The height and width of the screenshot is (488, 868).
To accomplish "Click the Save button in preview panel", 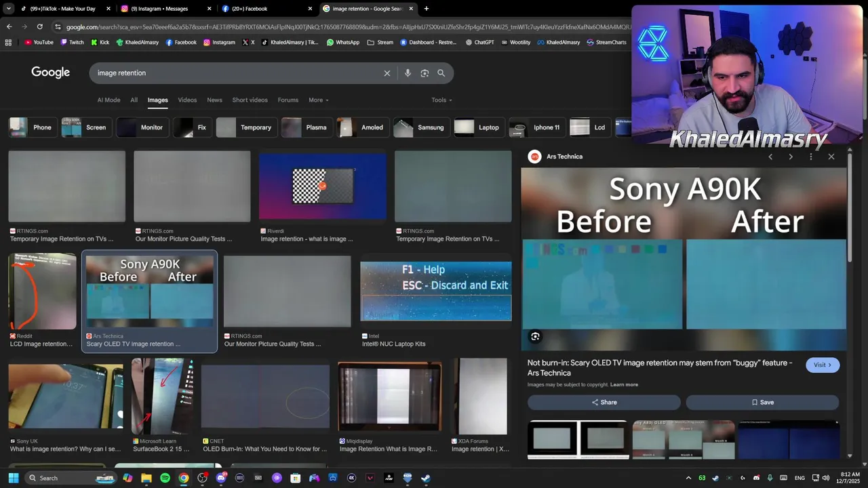I will click(x=762, y=403).
